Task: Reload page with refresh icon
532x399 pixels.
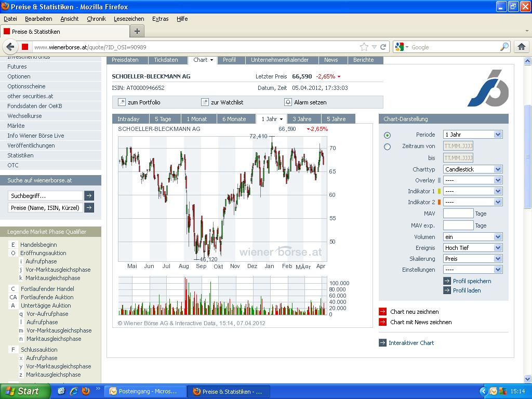Action: click(383, 47)
